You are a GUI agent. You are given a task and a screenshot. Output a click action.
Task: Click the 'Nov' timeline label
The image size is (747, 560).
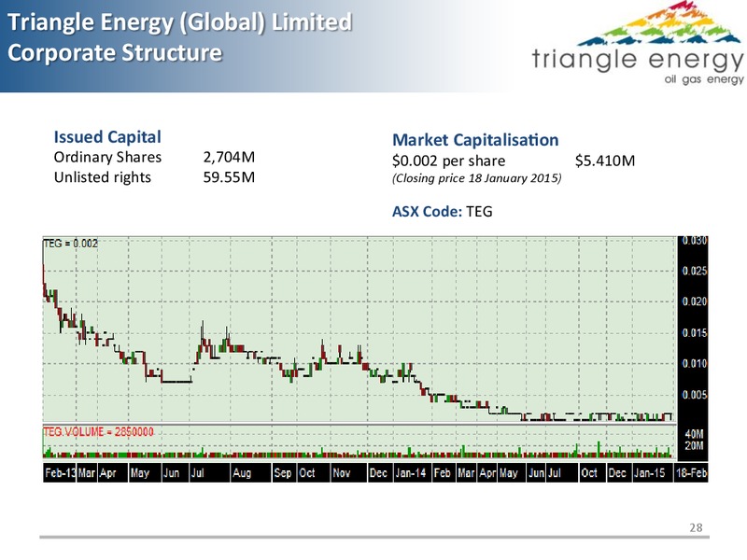341,473
